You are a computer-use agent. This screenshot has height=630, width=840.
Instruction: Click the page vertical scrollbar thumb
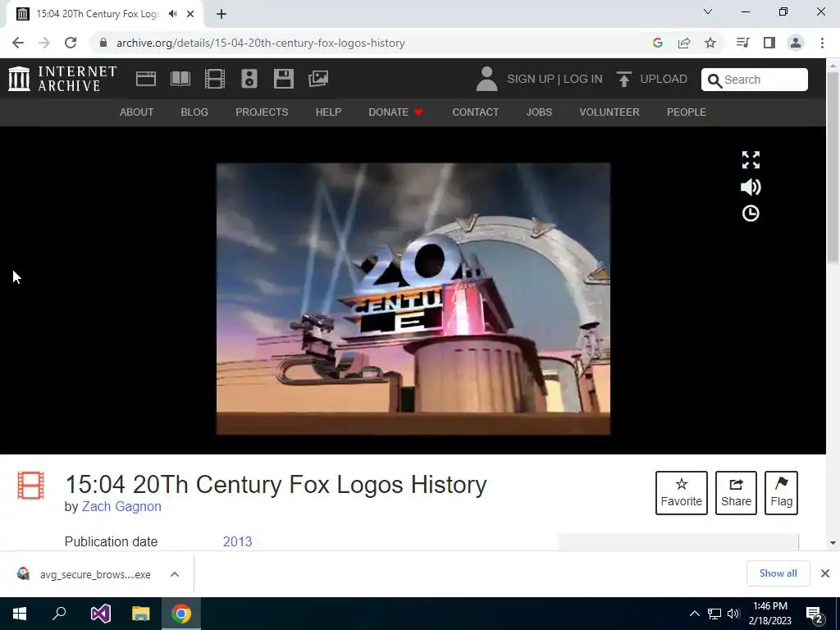[833, 167]
